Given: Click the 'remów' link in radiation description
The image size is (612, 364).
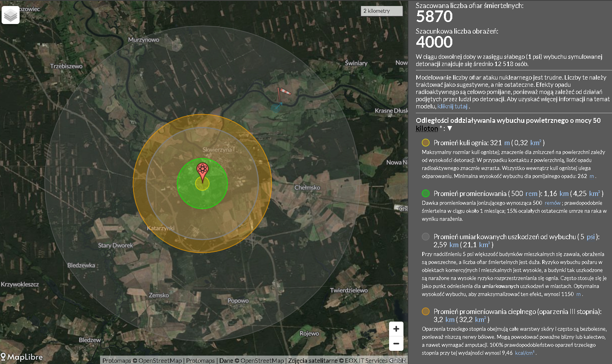Looking at the screenshot, I should (552, 203).
